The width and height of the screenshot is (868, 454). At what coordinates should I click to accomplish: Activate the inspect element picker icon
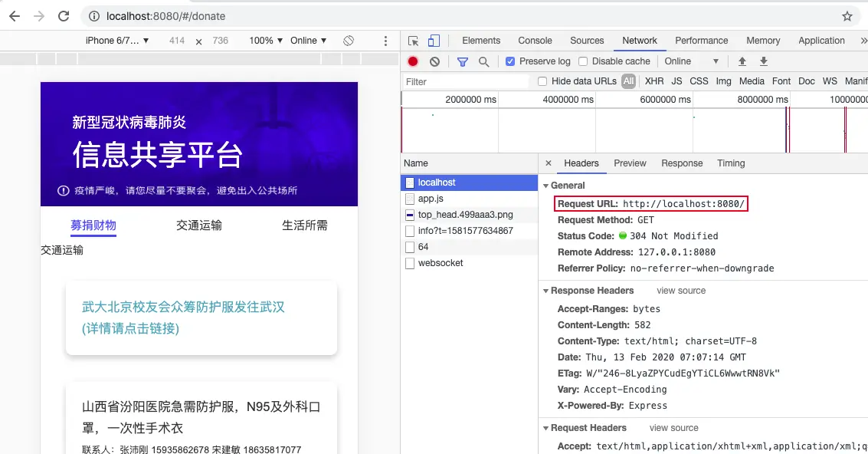pyautogui.click(x=413, y=41)
